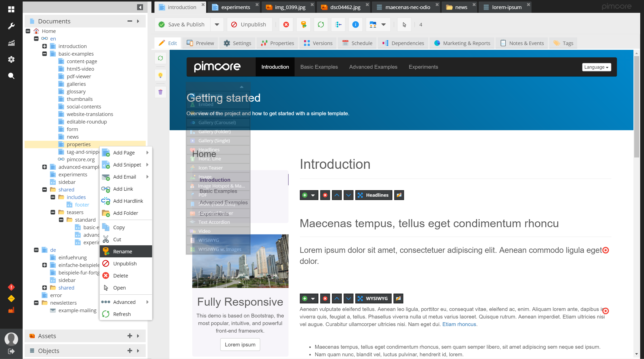This screenshot has width=644, height=359.
Task: Click the Properties tab in toolbar
Action: 278,43
